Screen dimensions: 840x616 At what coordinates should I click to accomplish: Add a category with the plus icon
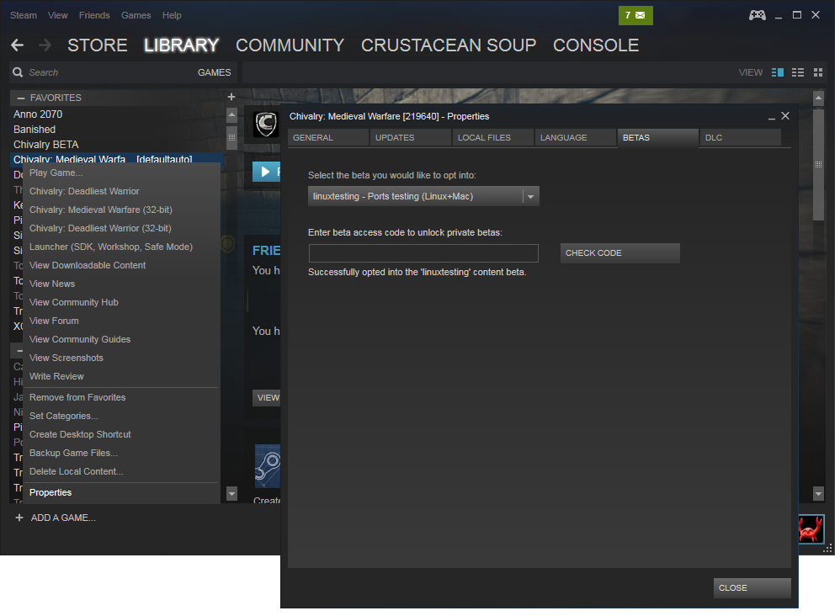coord(231,97)
